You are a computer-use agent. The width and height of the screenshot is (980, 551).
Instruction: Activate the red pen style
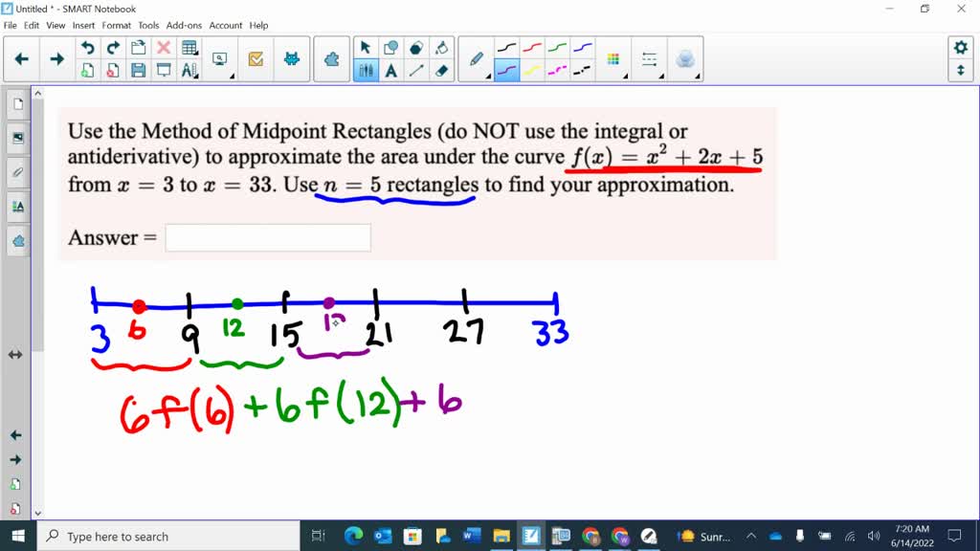coord(530,47)
